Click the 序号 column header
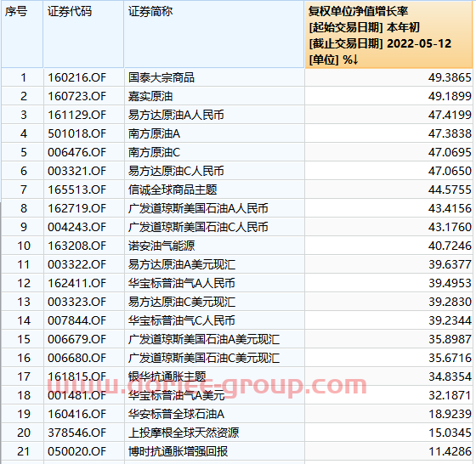Image resolution: width=476 pixels, height=464 pixels. click(22, 34)
